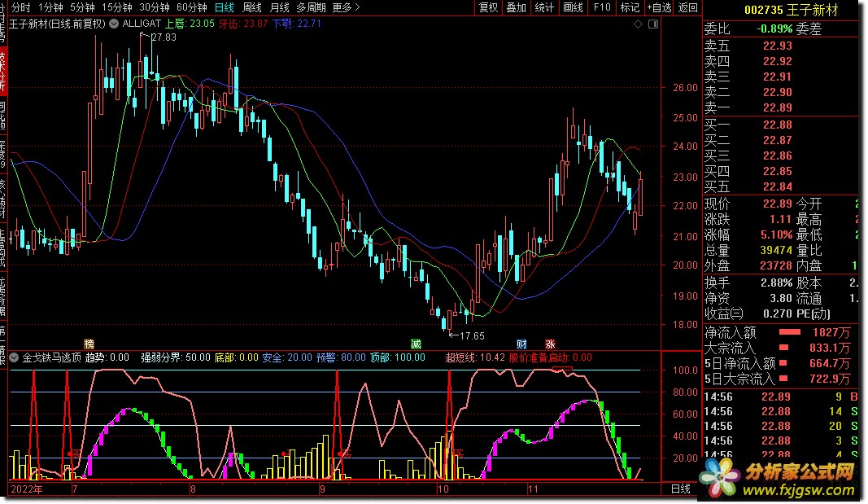
Task: Click the 榜 event marker below chart
Action: click(89, 344)
